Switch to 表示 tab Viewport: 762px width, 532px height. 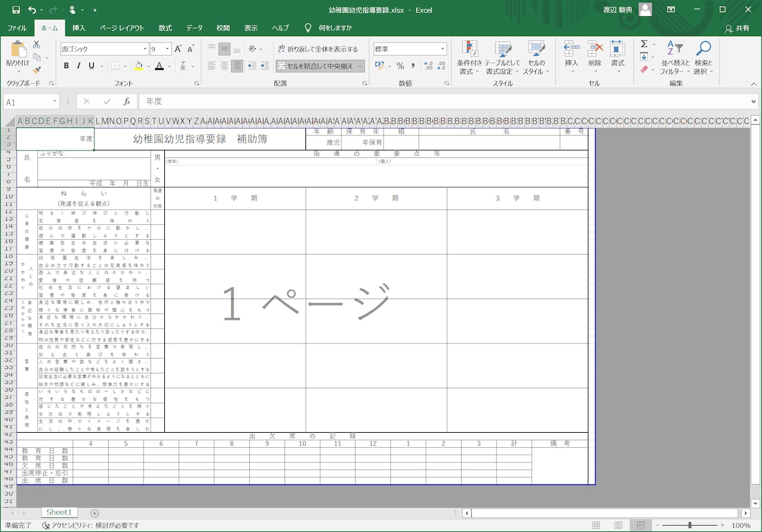(x=251, y=28)
